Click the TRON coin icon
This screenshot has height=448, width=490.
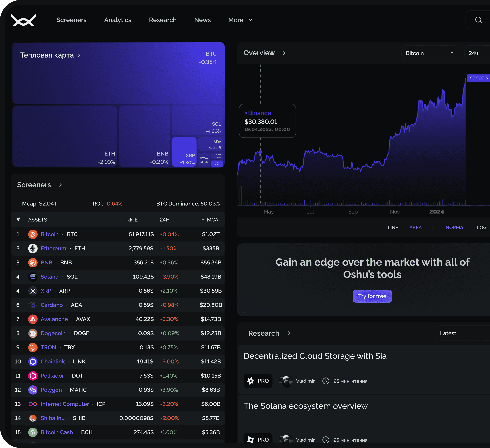[33, 347]
